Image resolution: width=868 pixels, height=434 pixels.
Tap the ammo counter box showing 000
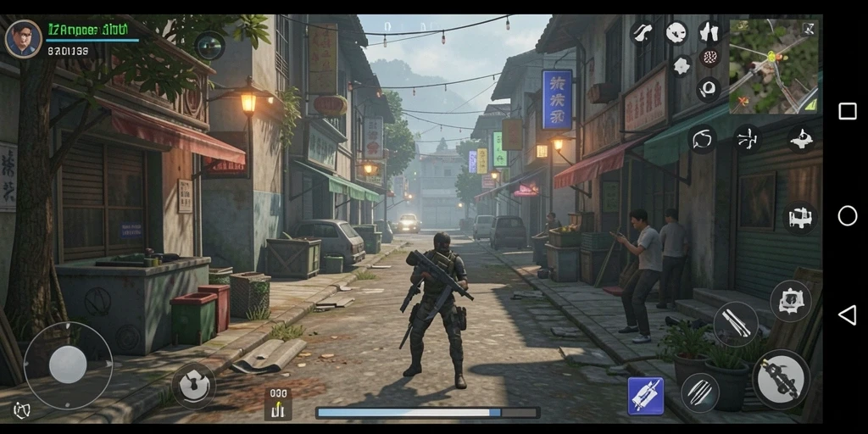(x=278, y=403)
